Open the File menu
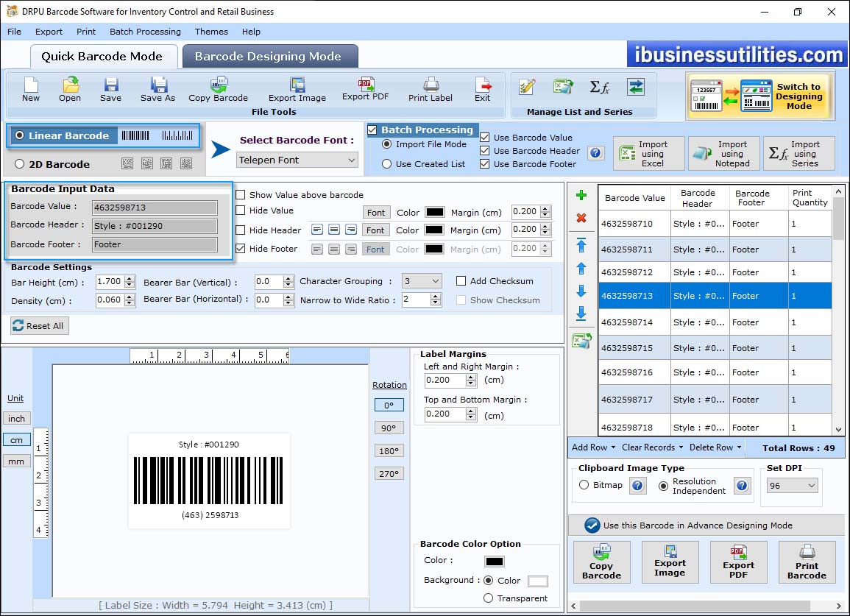This screenshot has height=616, width=850. tap(15, 32)
